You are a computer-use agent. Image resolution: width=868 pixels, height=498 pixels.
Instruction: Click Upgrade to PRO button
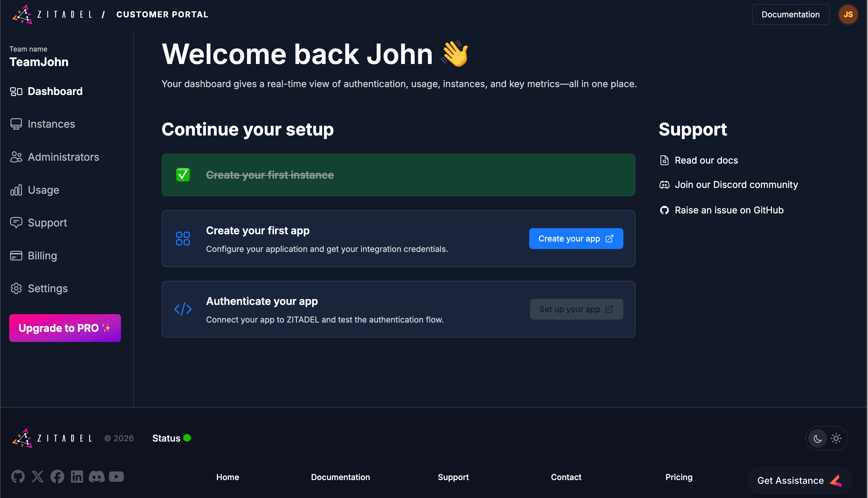[65, 328]
